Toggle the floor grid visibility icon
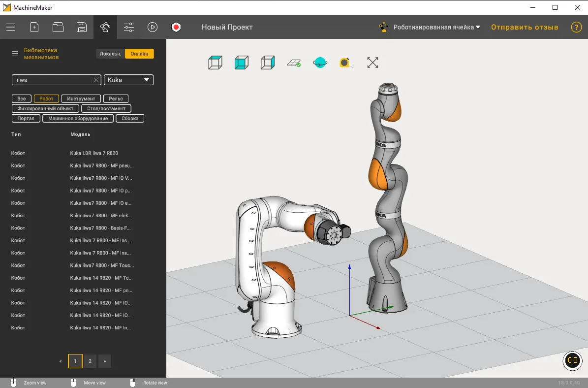 tap(294, 63)
